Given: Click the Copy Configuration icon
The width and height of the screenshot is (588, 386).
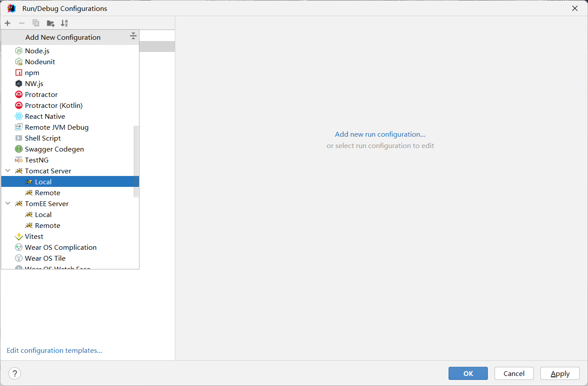Looking at the screenshot, I should coord(36,23).
